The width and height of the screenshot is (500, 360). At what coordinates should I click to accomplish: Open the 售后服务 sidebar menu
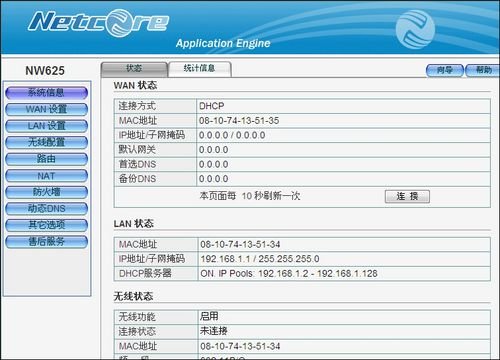(x=46, y=241)
